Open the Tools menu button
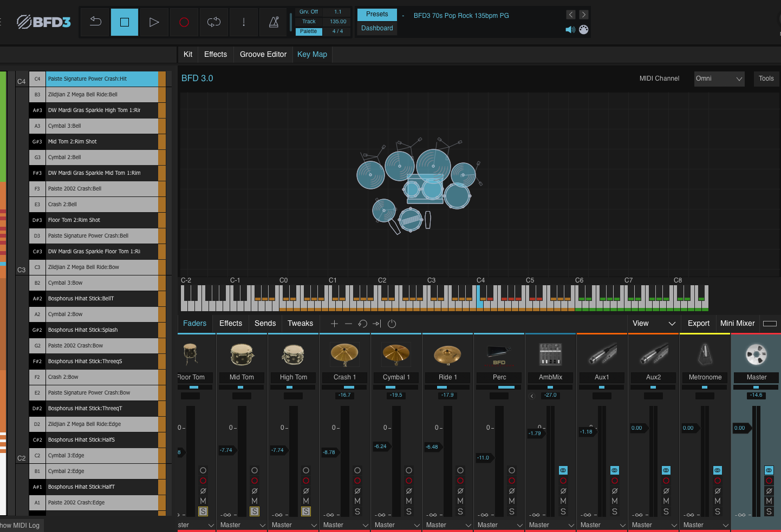 pyautogui.click(x=766, y=78)
